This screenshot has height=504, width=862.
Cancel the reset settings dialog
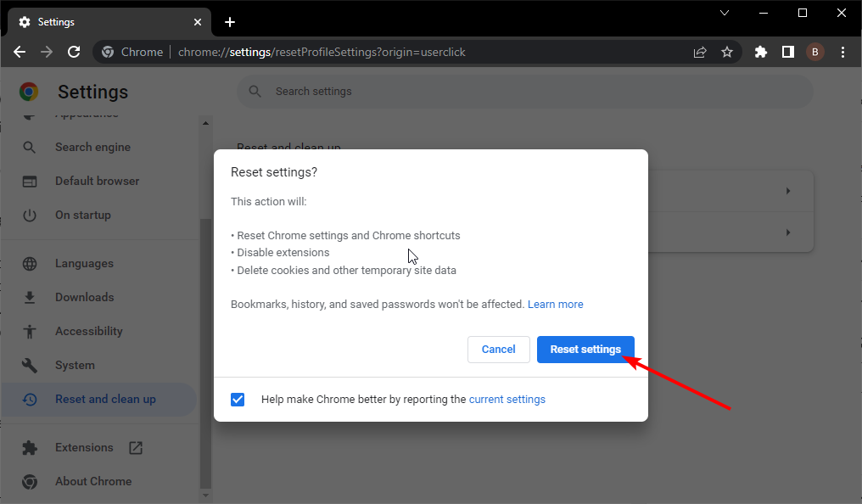pos(499,350)
